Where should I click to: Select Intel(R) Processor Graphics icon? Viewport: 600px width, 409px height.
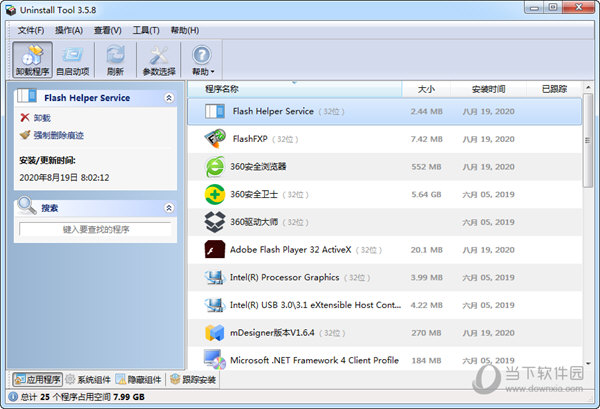(x=215, y=277)
